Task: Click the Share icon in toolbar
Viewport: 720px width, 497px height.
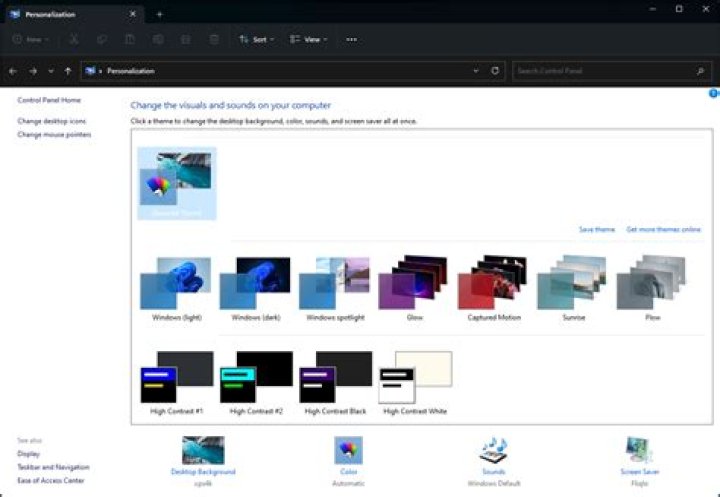Action: pyautogui.click(x=186, y=40)
